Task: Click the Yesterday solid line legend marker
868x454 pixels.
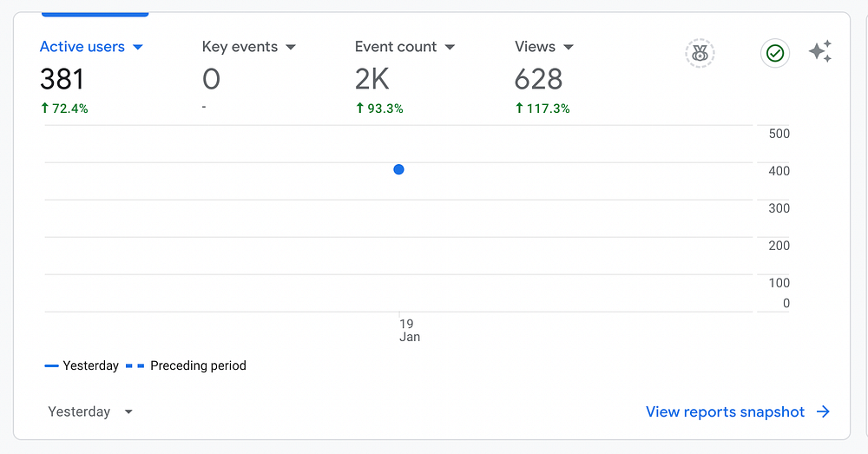Action: pos(52,366)
